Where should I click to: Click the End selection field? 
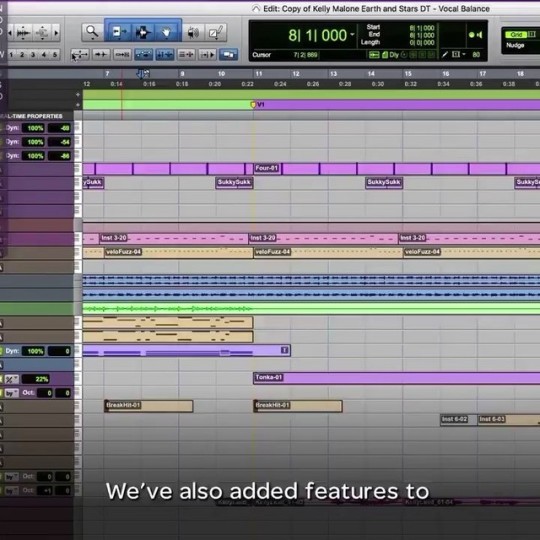pyautogui.click(x=422, y=35)
